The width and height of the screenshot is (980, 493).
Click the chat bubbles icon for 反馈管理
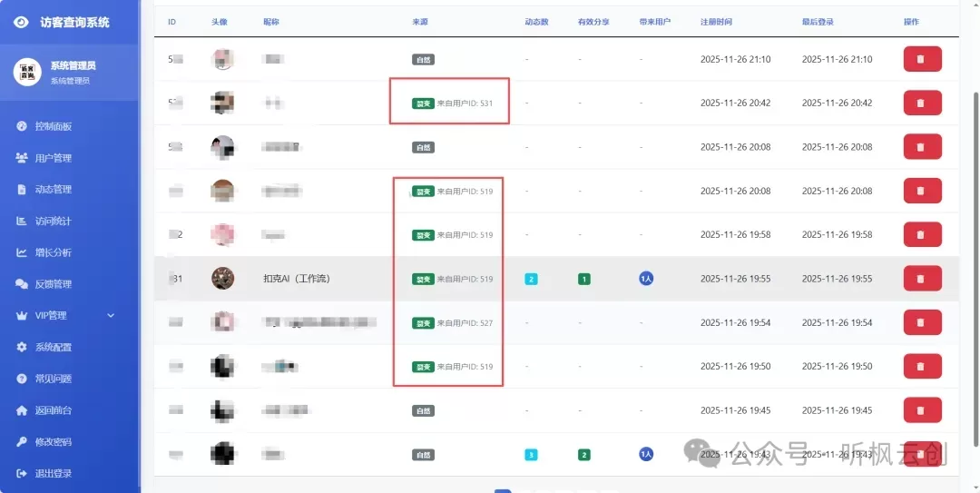coord(22,284)
